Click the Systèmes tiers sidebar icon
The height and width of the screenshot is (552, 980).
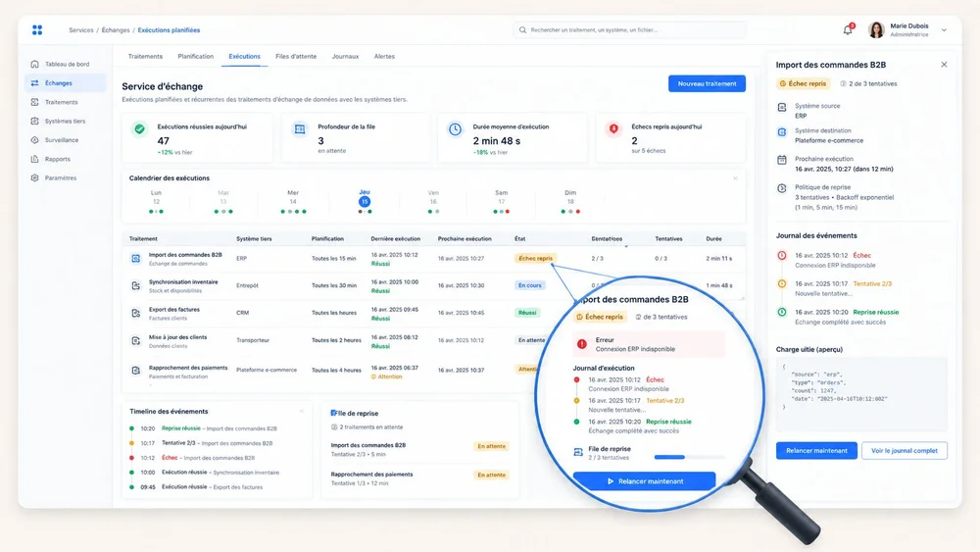(x=34, y=121)
